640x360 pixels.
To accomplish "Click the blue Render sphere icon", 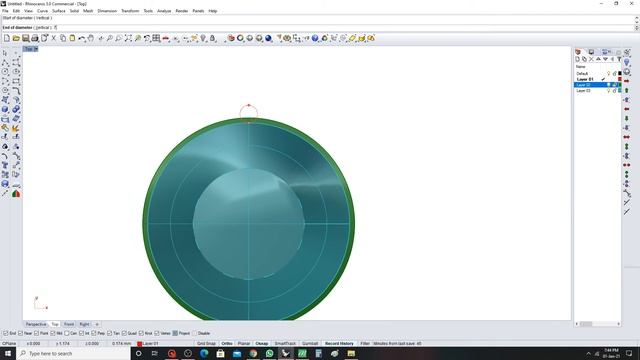I will point(268,38).
